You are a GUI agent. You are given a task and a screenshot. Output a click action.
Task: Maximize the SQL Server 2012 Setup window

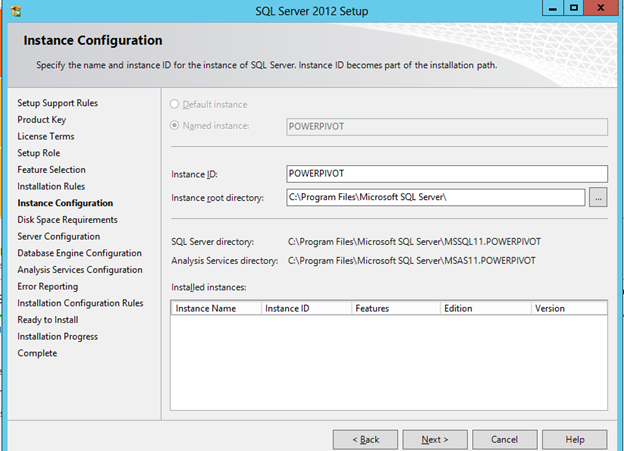(573, 8)
